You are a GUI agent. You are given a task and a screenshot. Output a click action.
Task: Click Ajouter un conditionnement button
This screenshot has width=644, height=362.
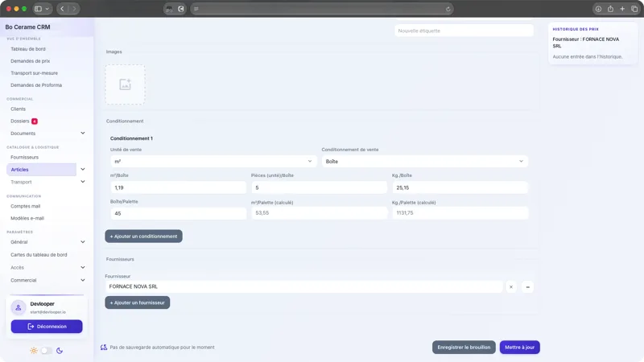coord(144,237)
